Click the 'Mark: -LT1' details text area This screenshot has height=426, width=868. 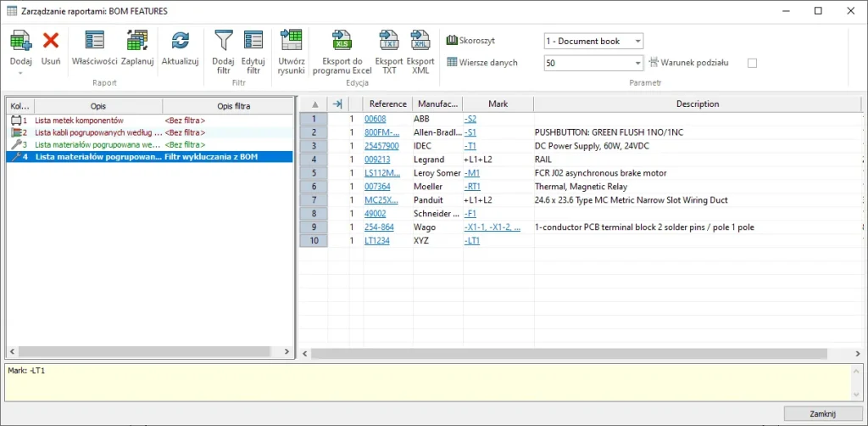pyautogui.click(x=429, y=382)
